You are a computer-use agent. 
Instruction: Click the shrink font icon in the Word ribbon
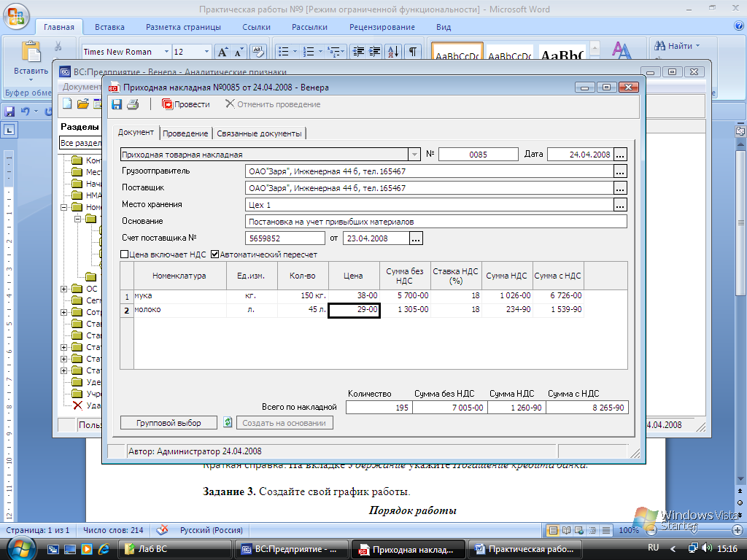click(238, 52)
